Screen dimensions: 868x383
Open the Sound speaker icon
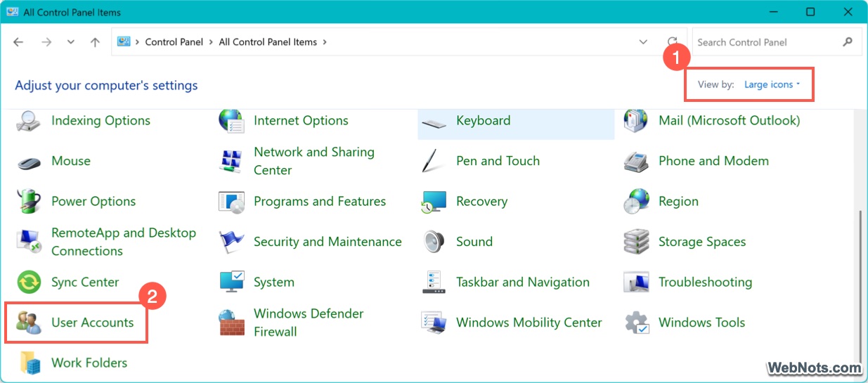point(434,242)
